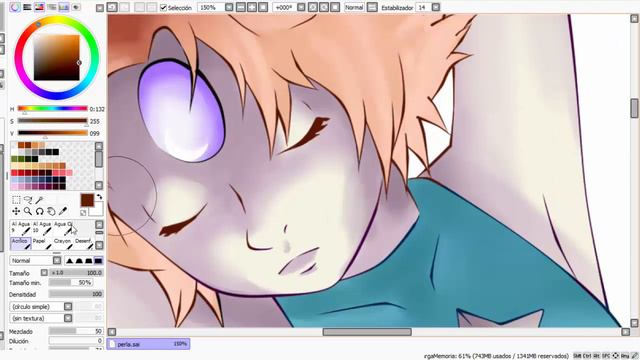
Task: Select the Al Agua 10 brush
Action: pyautogui.click(x=41, y=228)
